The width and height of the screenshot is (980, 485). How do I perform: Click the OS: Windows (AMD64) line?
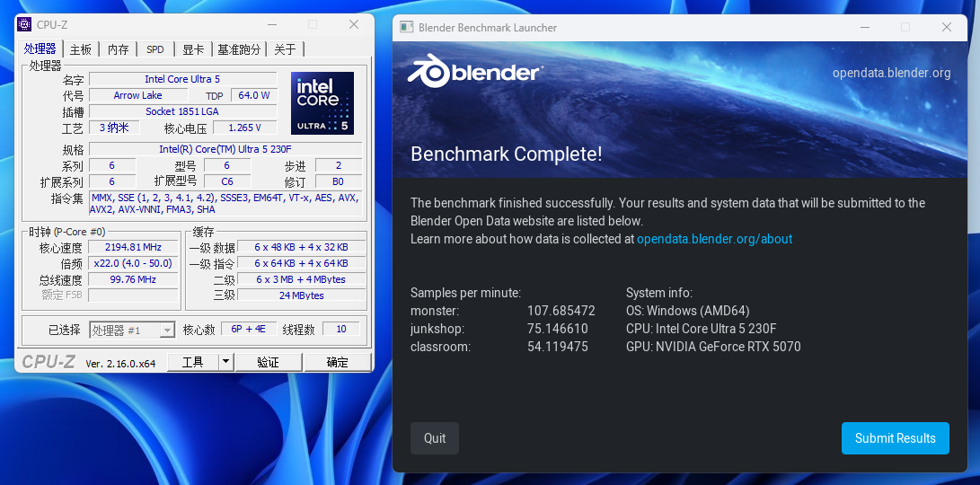687,311
